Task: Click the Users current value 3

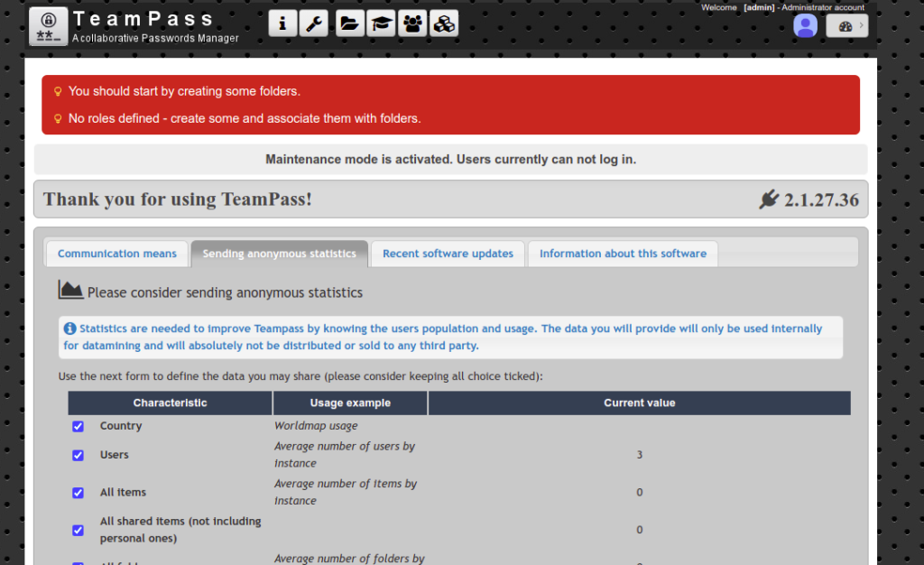Action: pyautogui.click(x=640, y=455)
